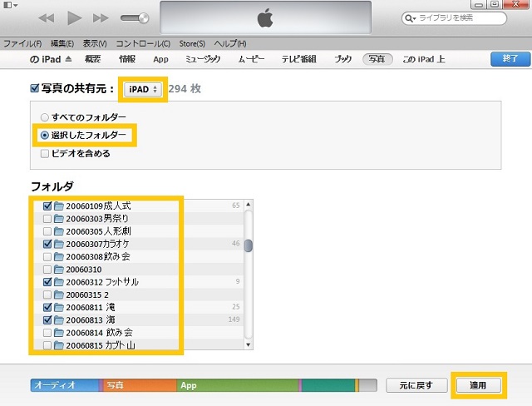Screen dimensions: 532x406
Task: Check the 20060305人形劇 folder checkbox
Action: pyautogui.click(x=47, y=231)
